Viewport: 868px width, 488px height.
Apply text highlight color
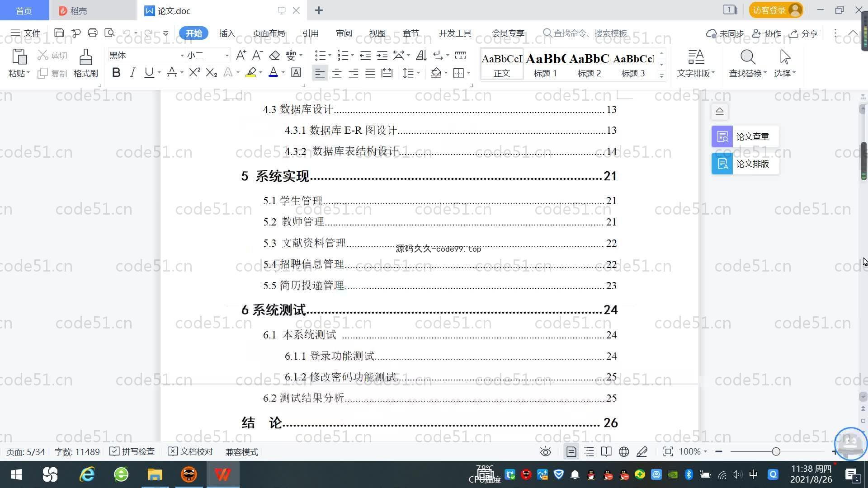pyautogui.click(x=251, y=73)
